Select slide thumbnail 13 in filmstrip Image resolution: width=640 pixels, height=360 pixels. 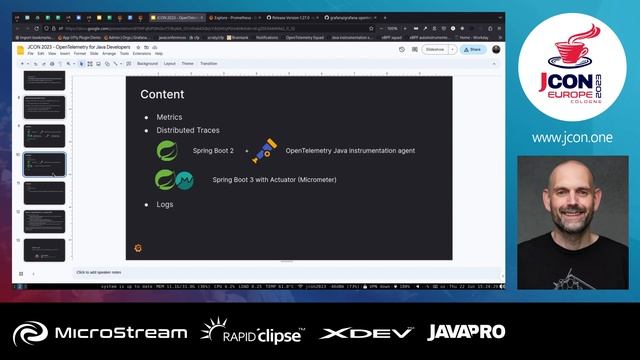[44, 250]
